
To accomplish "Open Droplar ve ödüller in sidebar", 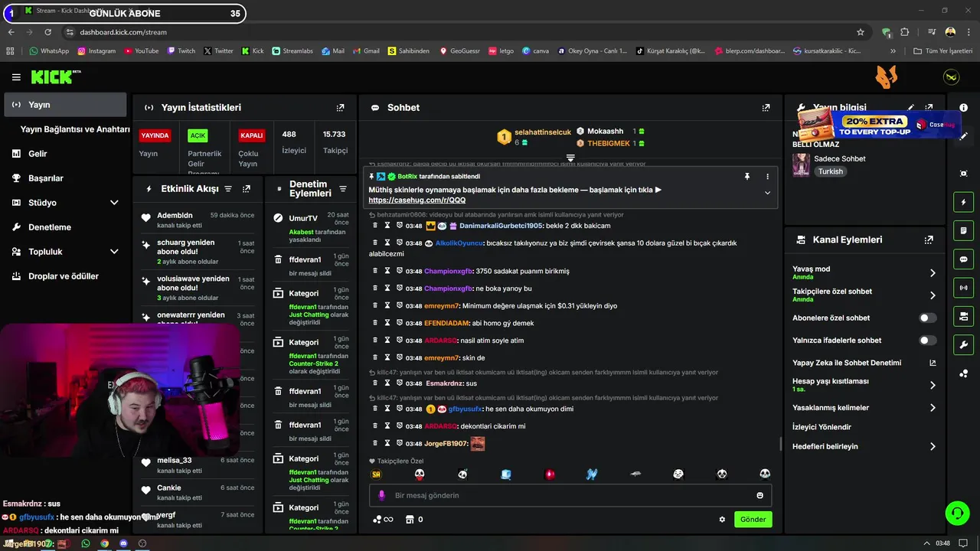I will [65, 276].
